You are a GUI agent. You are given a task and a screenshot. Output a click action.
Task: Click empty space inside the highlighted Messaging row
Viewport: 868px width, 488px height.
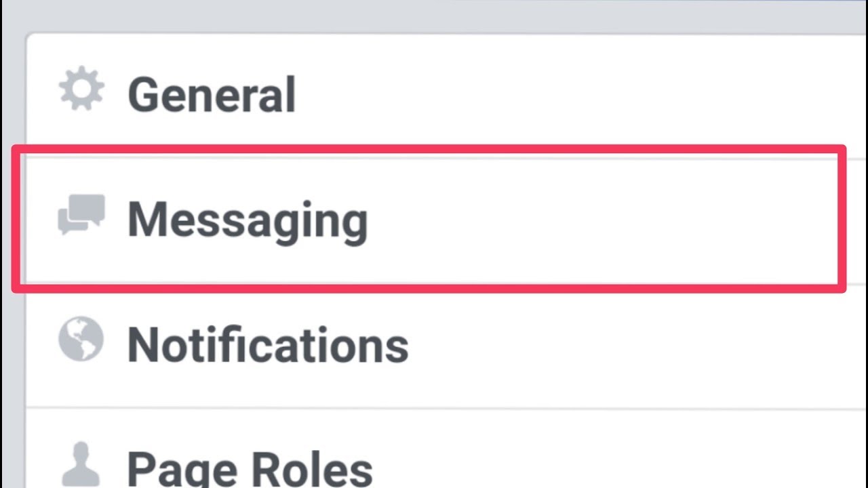pos(597,218)
